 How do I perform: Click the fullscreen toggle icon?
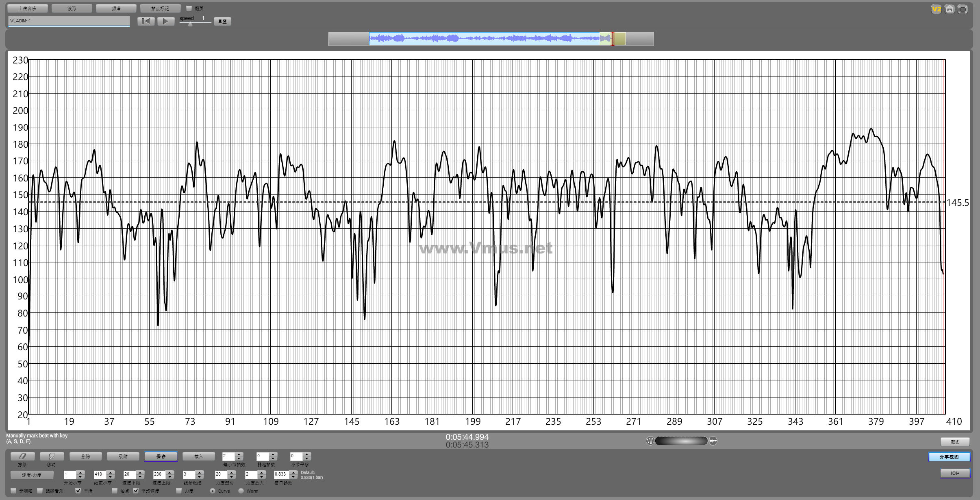(963, 9)
